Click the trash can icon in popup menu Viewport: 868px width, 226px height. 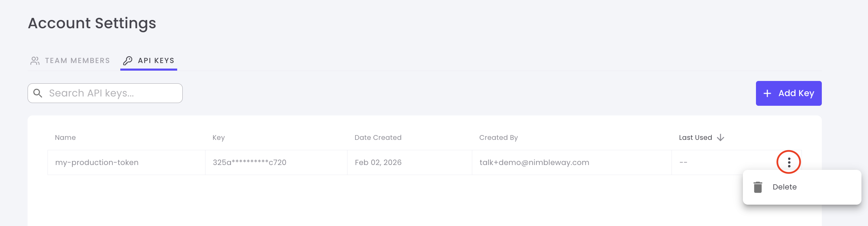pos(758,187)
